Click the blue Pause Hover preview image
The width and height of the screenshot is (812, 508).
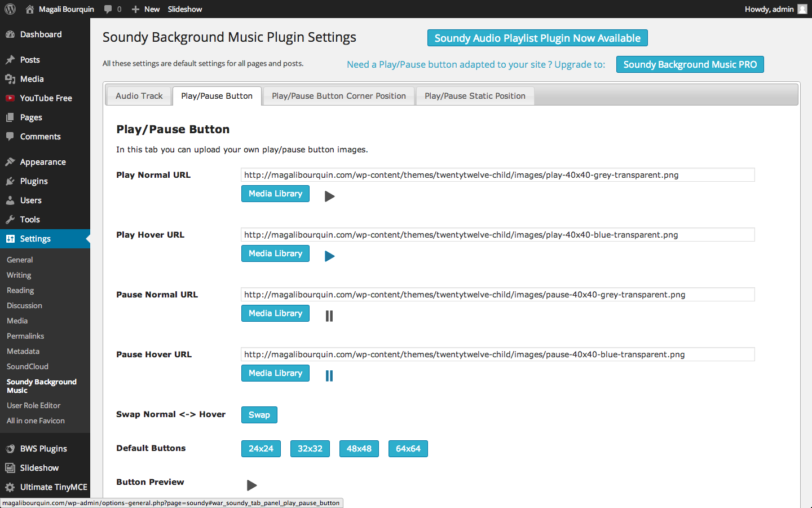pos(329,376)
